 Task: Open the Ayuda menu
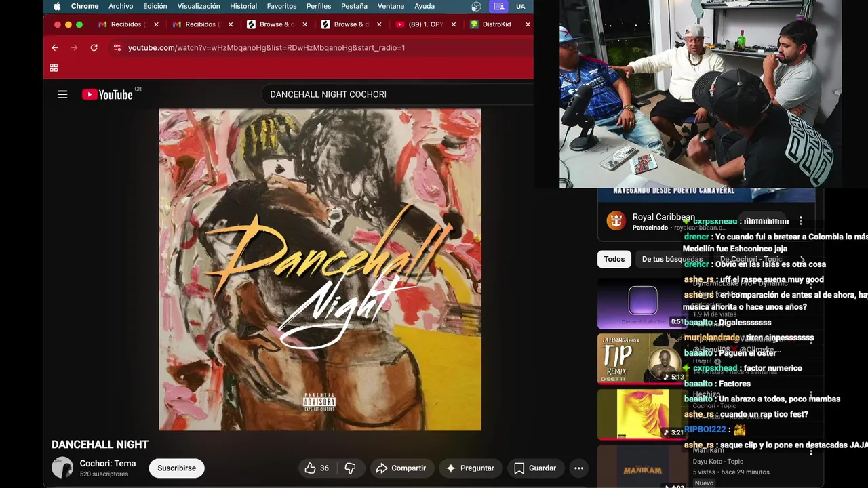pyautogui.click(x=425, y=6)
